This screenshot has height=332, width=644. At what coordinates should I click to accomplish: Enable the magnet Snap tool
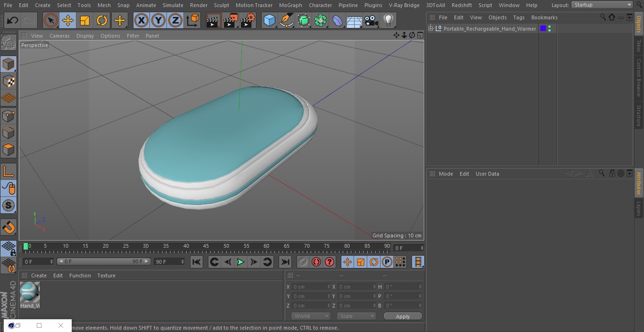pos(8,227)
